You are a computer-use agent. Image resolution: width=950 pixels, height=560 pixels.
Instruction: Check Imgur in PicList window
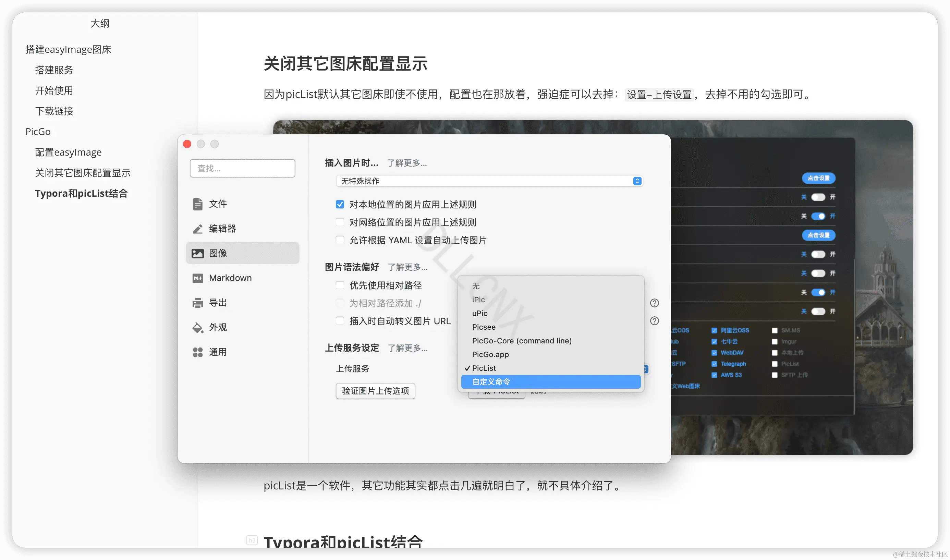(774, 341)
